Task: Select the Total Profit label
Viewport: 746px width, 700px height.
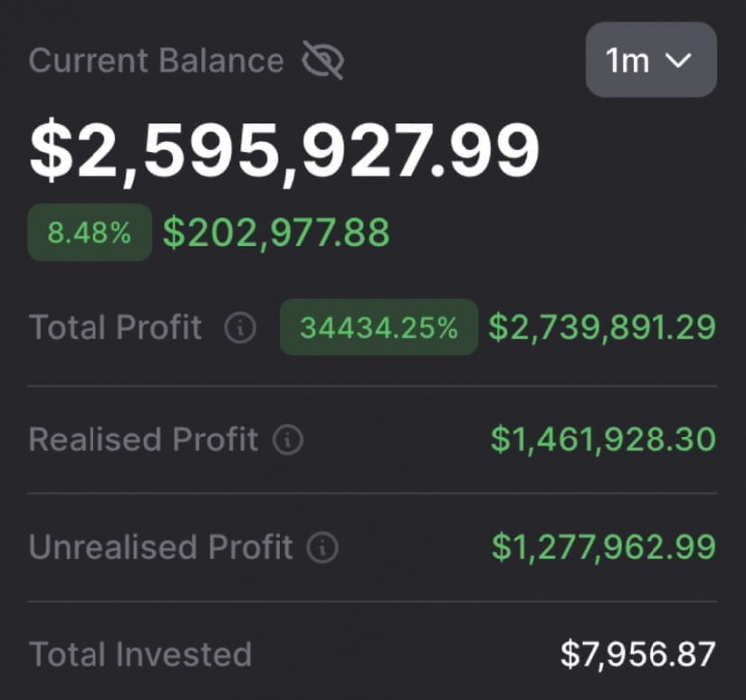Action: click(115, 328)
